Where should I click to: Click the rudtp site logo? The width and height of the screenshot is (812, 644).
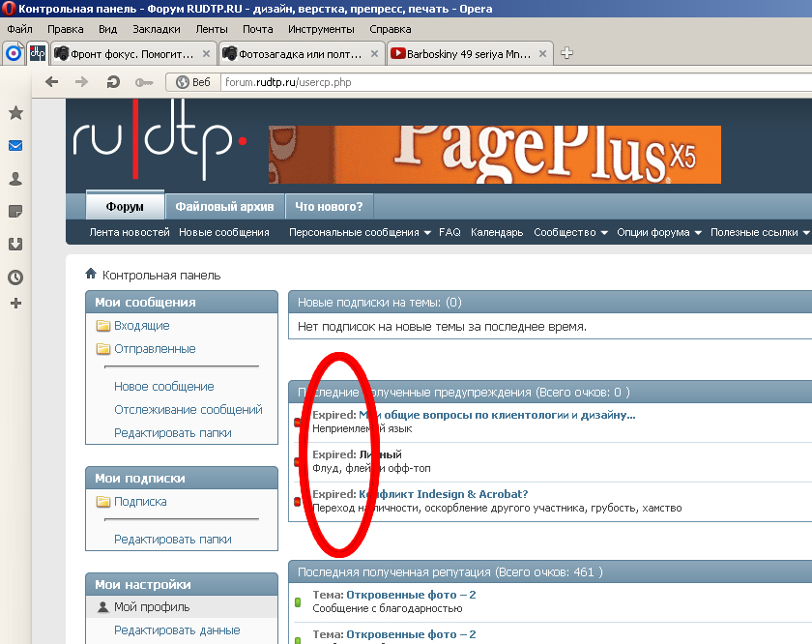[160, 140]
